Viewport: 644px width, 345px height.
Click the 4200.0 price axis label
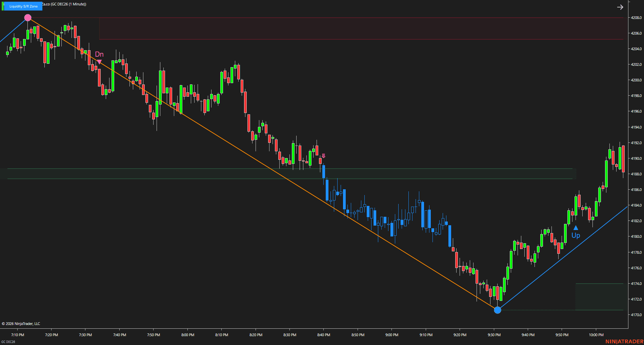(x=636, y=80)
